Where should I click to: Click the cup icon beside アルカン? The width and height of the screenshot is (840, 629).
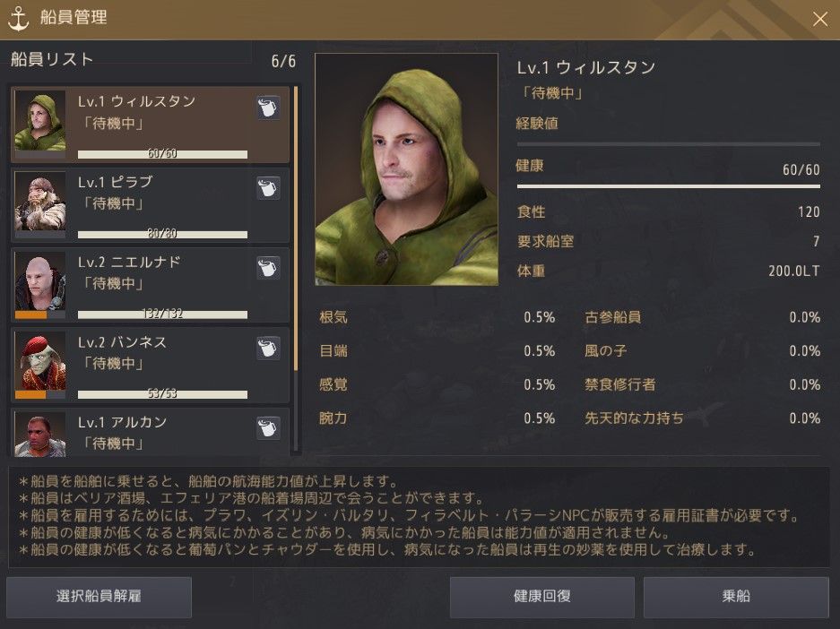[268, 427]
